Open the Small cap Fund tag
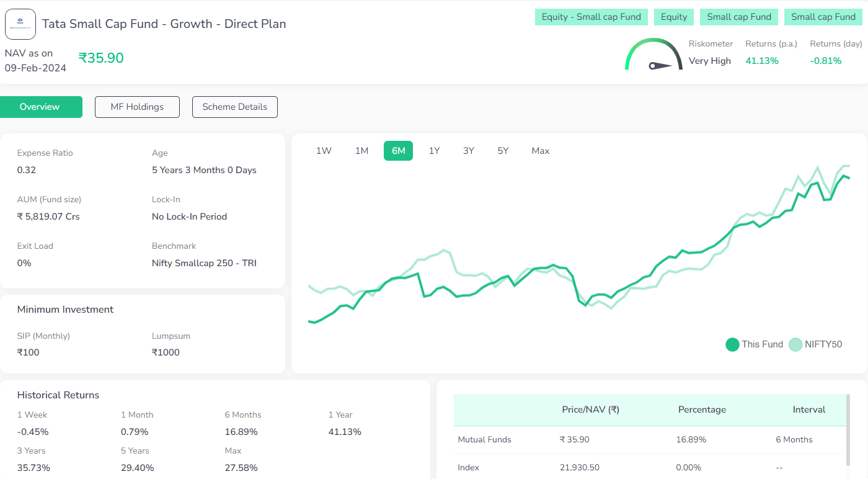Screen dimensions: 868x479 (739, 17)
